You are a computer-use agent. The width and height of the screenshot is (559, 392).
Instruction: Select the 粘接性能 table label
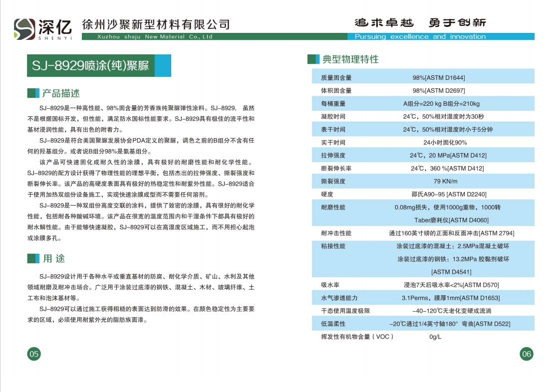pos(333,246)
